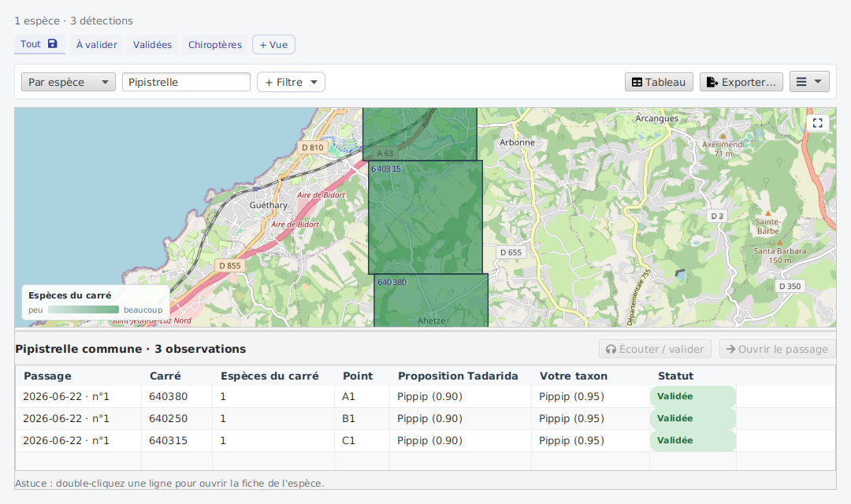Switch to the À valider tab
The image size is (851, 504).
click(x=97, y=44)
